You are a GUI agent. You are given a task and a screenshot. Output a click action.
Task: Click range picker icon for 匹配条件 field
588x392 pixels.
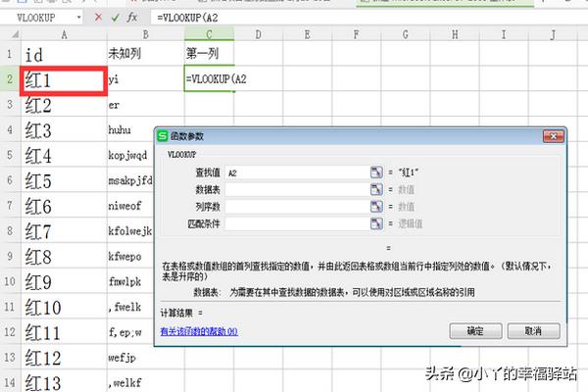point(375,223)
